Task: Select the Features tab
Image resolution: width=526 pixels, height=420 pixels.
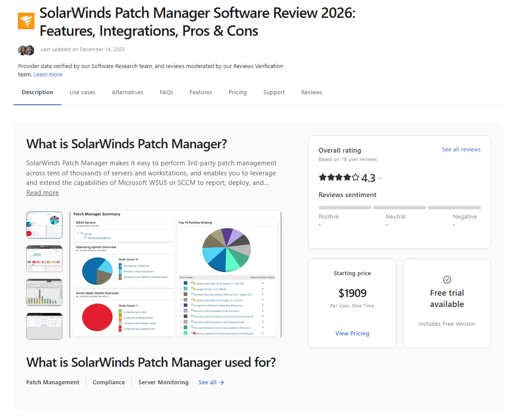Action: (201, 92)
